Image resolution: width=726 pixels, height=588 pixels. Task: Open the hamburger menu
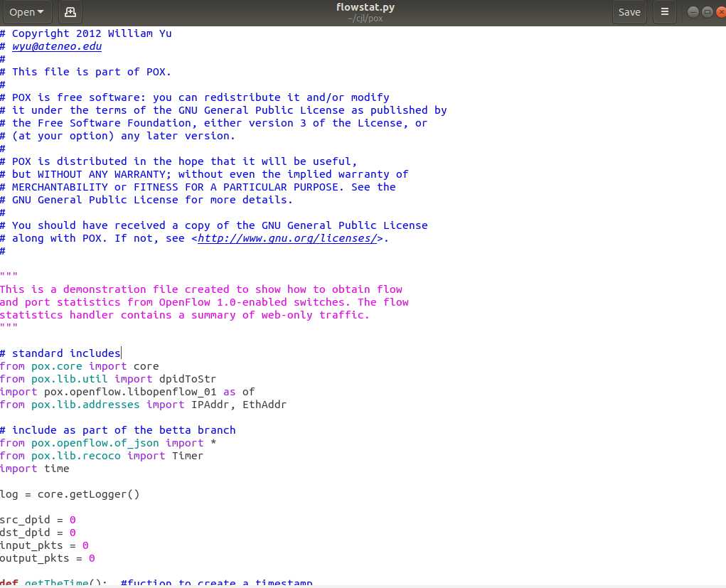tap(664, 12)
